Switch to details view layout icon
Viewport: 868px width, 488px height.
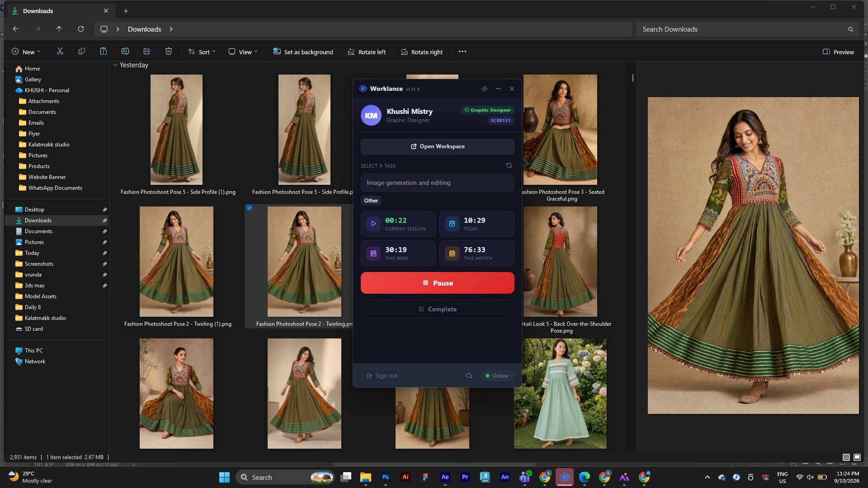tap(846, 457)
